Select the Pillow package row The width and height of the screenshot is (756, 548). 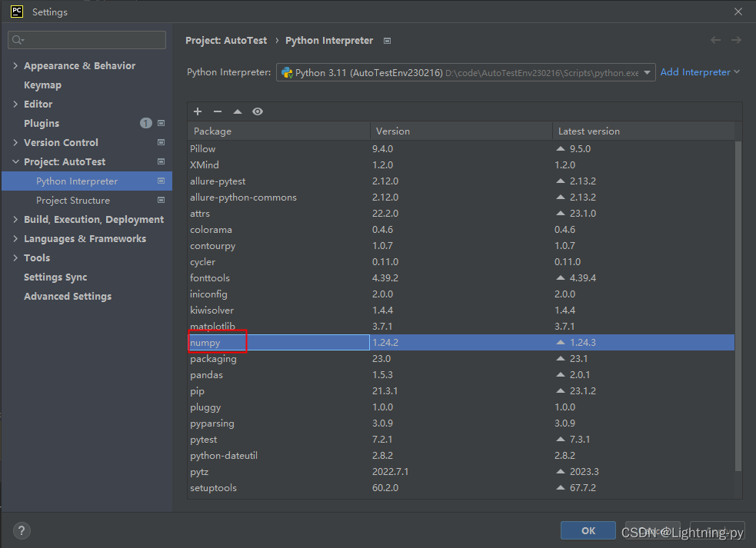tap(461, 149)
